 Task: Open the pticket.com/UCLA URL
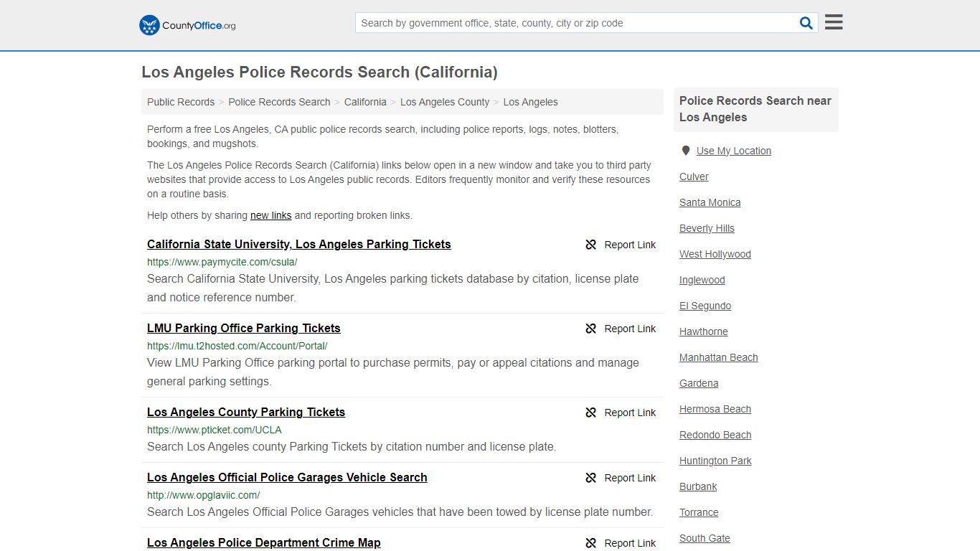(x=215, y=430)
